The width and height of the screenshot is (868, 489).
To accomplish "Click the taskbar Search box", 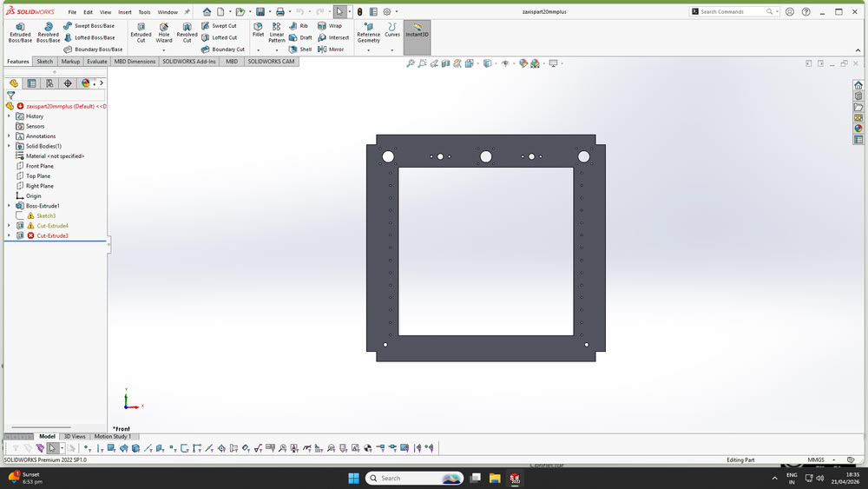I will pyautogui.click(x=414, y=478).
